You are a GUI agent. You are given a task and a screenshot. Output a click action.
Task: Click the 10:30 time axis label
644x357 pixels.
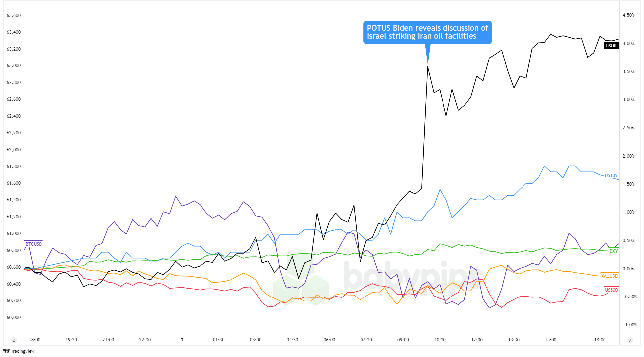point(440,340)
